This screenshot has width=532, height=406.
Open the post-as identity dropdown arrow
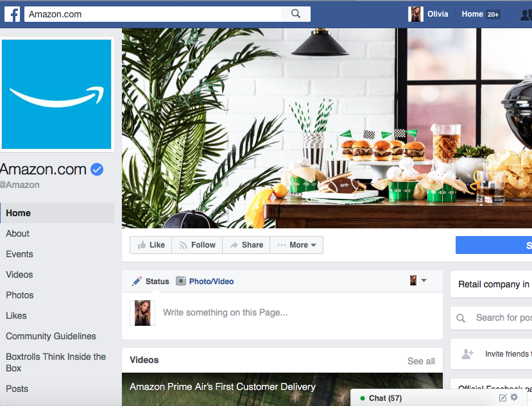[x=424, y=280]
